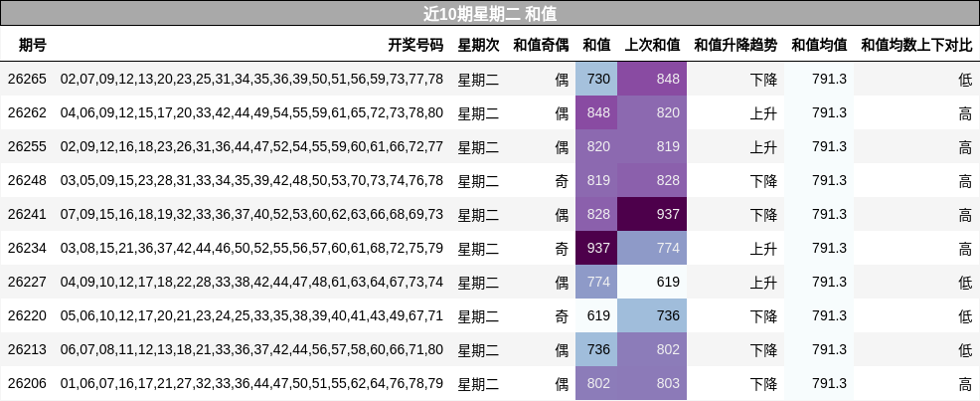The image size is (980, 401).
Task: Click the 和值奇偶 column header
Action: pyautogui.click(x=542, y=45)
